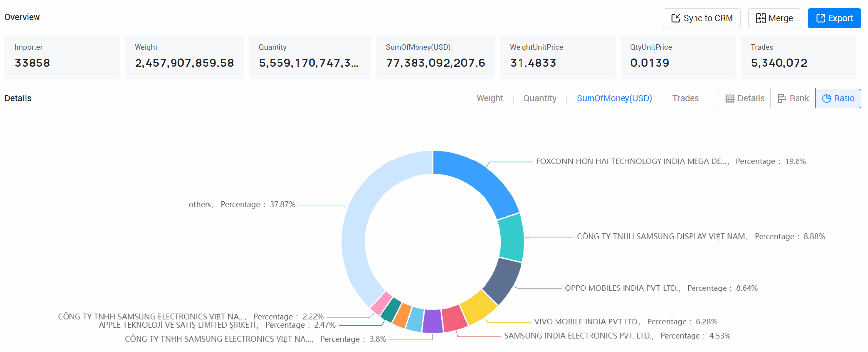Screen dimensions: 868x352
Task: Click the purple 3.8% donut segment
Action: click(433, 321)
